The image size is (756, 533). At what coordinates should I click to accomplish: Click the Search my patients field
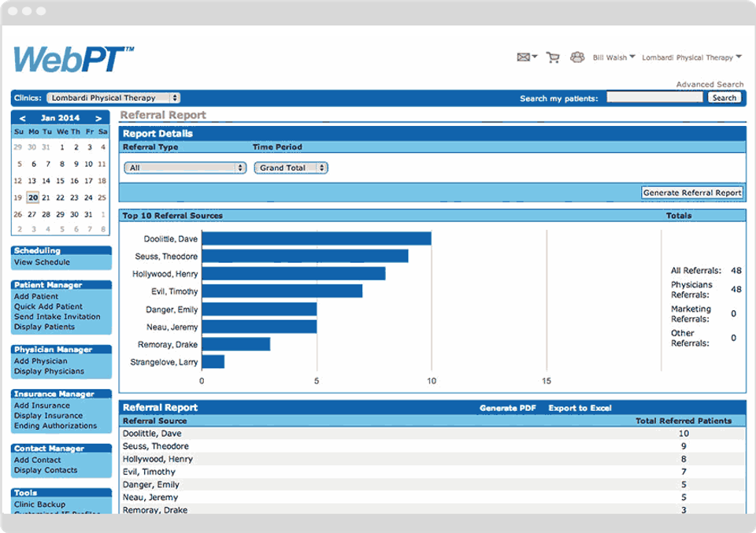click(x=654, y=98)
